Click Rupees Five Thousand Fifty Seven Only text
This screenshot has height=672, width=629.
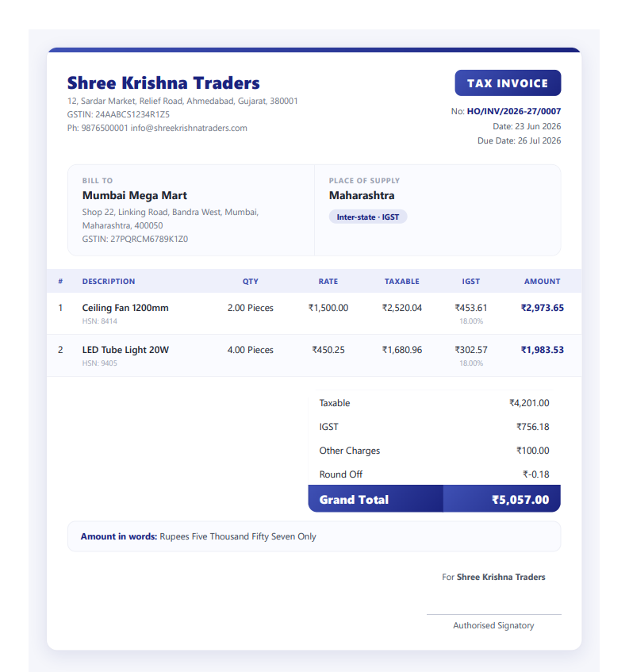click(x=238, y=536)
